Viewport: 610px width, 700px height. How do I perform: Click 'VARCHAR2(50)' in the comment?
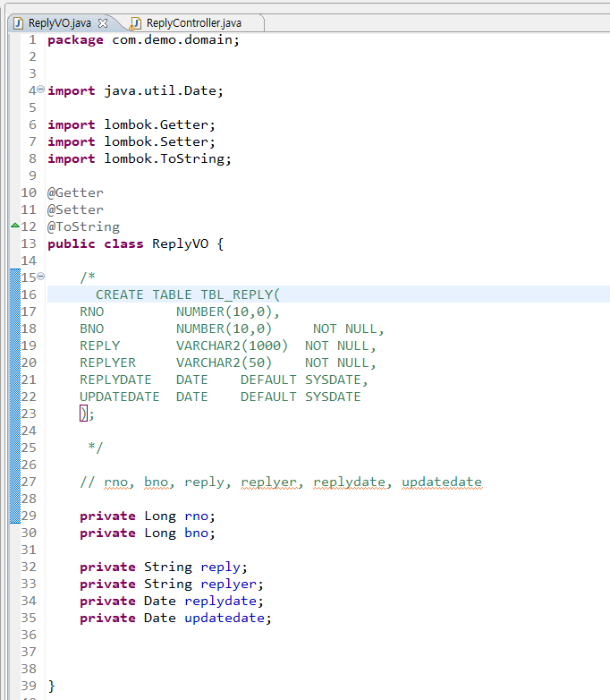[x=224, y=363]
